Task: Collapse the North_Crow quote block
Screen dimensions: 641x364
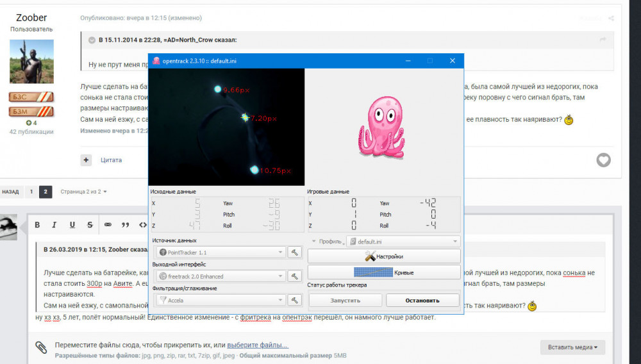Action: coord(92,40)
